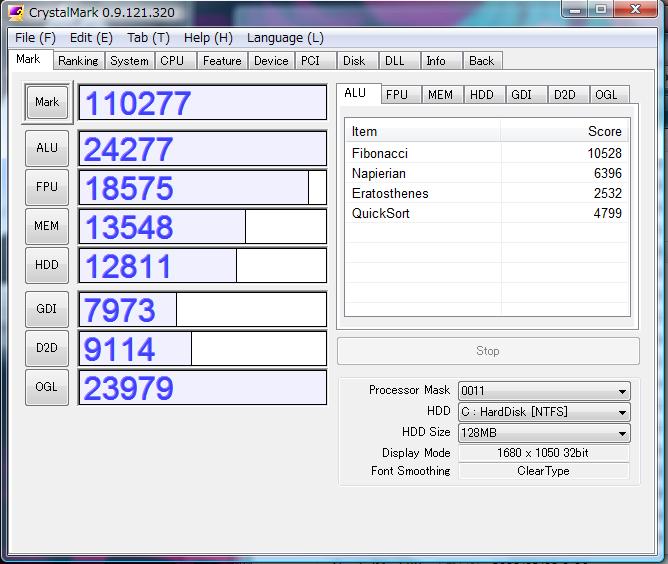Switch to the Ranking tab
This screenshot has height=564, width=668.
(x=78, y=61)
